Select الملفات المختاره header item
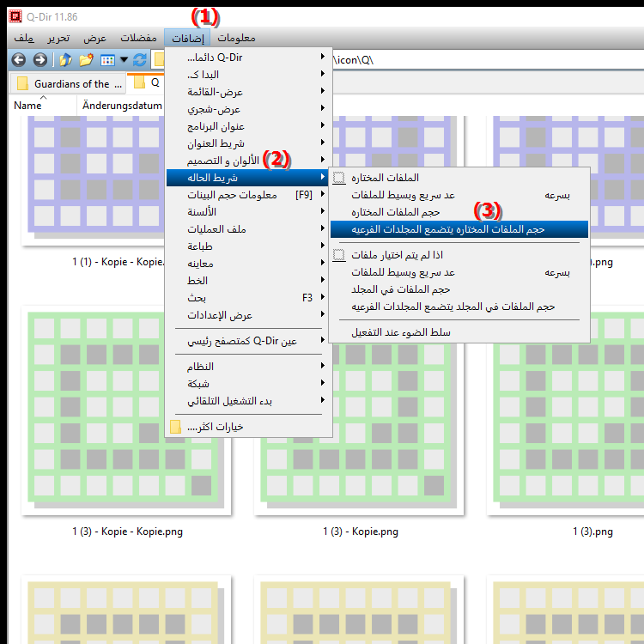Screen dimensions: 644x644 point(459,178)
